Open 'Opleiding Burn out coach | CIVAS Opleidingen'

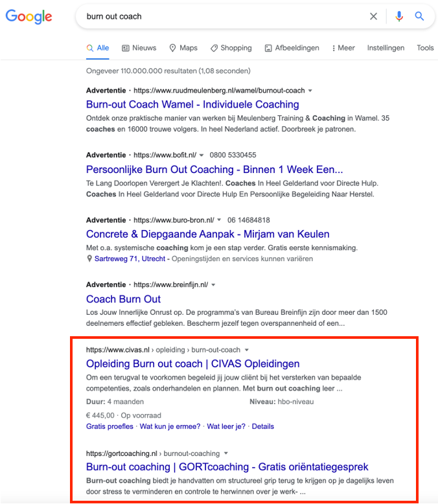(x=193, y=363)
